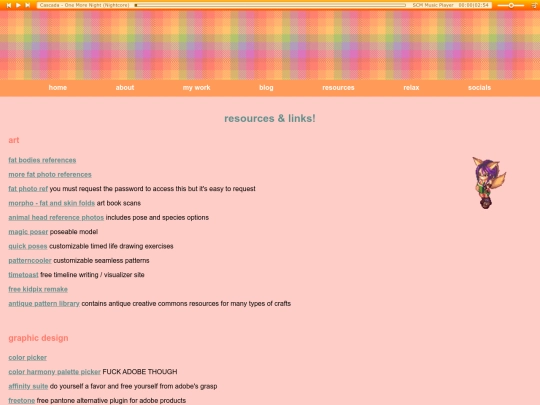The height and width of the screenshot is (405, 540).
Task: Click the fox character pixel sprite
Action: click(489, 183)
